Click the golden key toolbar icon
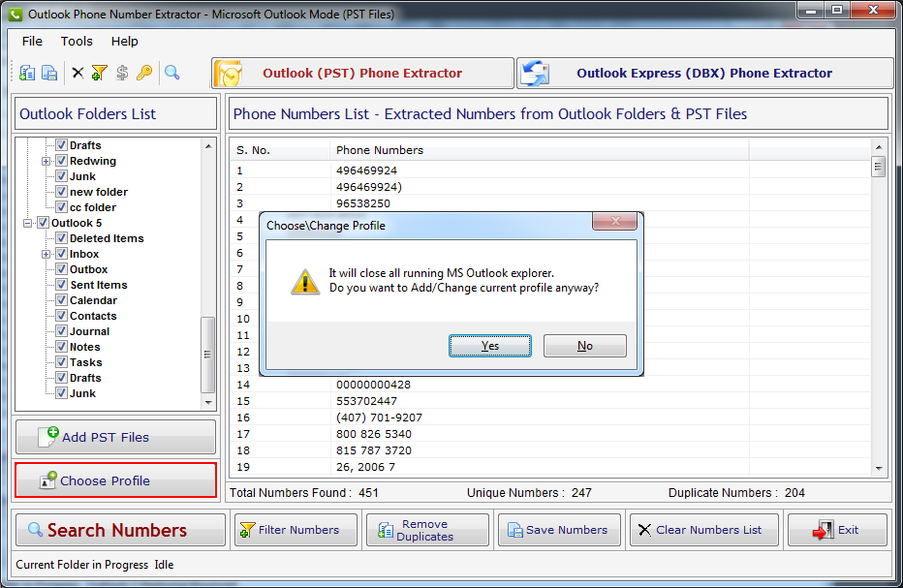This screenshot has width=903, height=588. click(x=144, y=73)
